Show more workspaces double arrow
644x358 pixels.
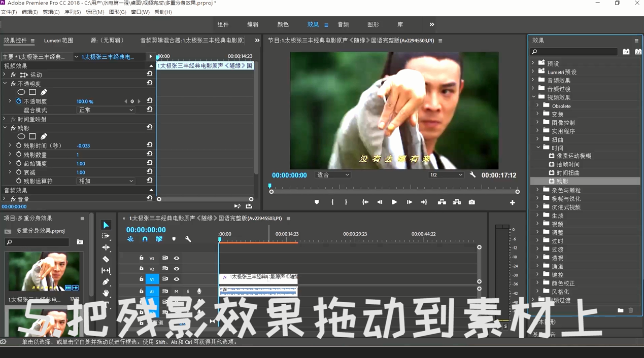(432, 24)
